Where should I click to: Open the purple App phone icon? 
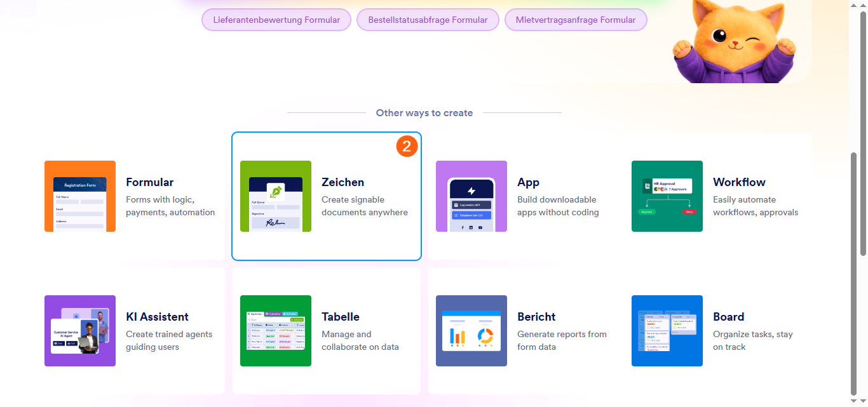click(x=471, y=196)
